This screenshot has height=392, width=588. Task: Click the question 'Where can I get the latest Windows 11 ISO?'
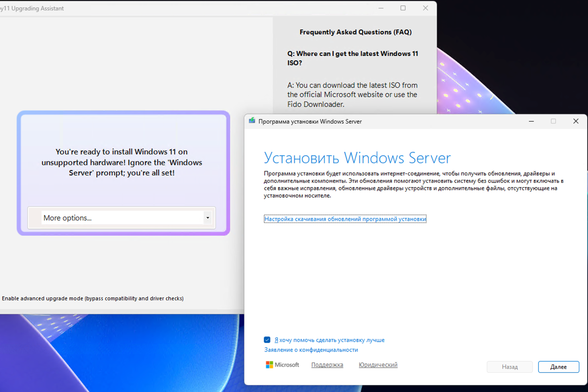tap(353, 58)
